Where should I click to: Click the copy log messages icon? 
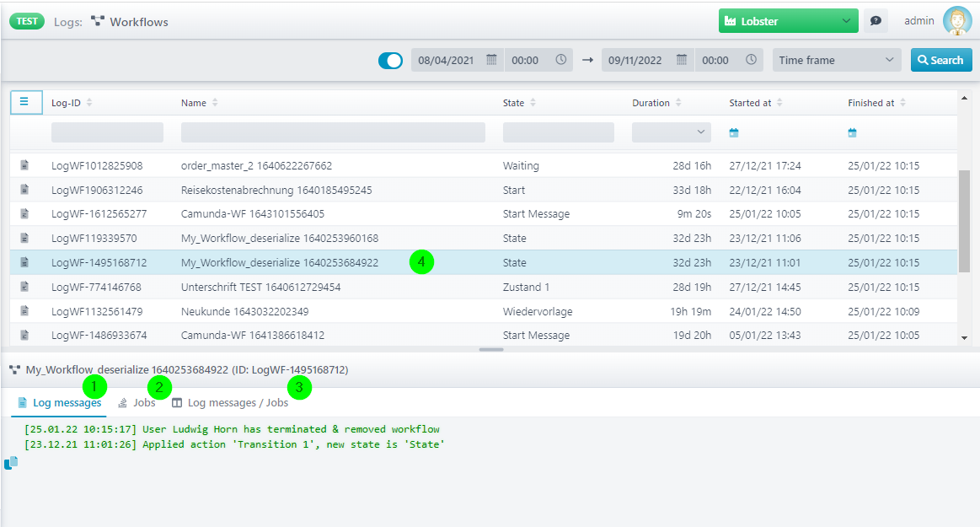(x=11, y=463)
